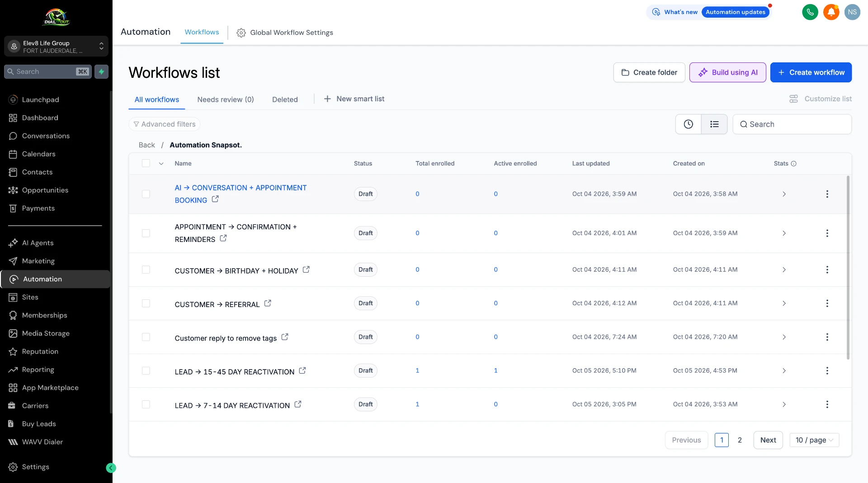This screenshot has height=483, width=868.
Task: Open the orange notifications bell
Action: tap(831, 12)
